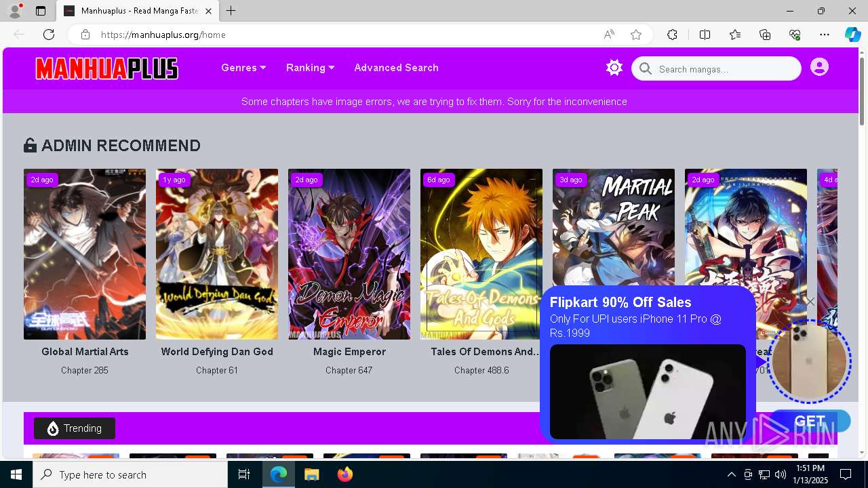Click the iPhone ad image
Screen dimensions: 868x488
[x=648, y=392]
